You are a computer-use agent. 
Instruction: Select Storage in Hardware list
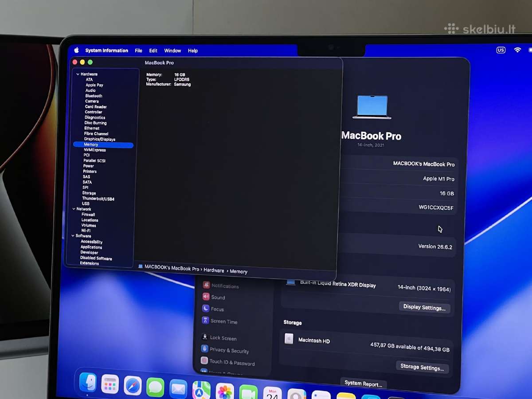(x=89, y=193)
